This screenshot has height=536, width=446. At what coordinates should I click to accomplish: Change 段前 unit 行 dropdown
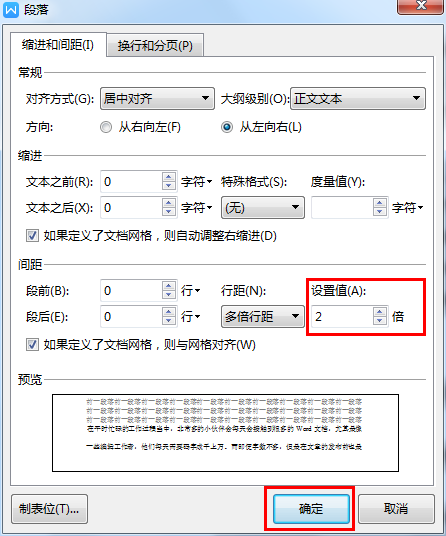coord(190,291)
